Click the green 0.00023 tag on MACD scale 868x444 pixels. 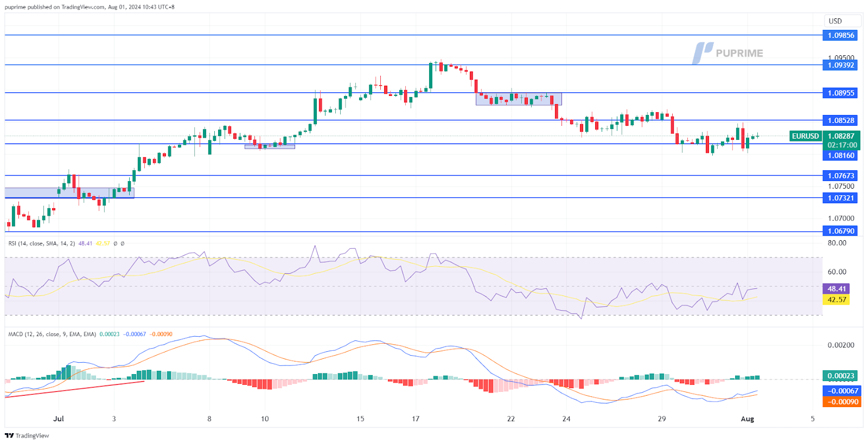(x=840, y=376)
